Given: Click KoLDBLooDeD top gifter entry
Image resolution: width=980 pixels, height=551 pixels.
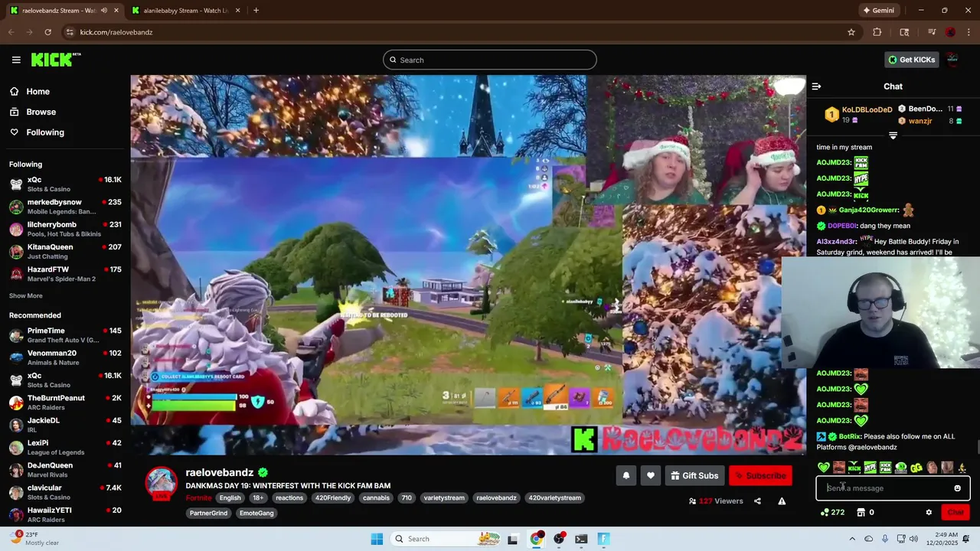Looking at the screenshot, I should (x=857, y=115).
